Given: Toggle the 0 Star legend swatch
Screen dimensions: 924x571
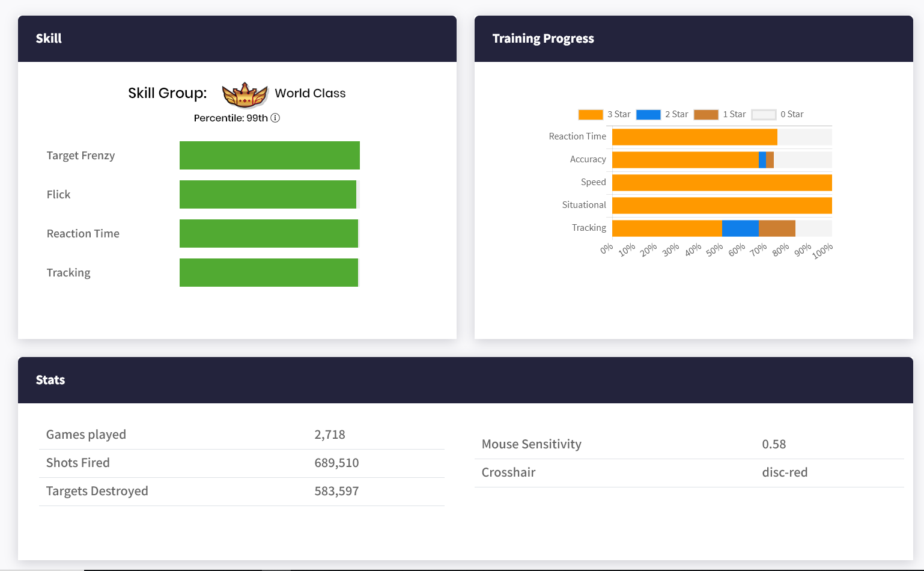Looking at the screenshot, I should click(763, 115).
